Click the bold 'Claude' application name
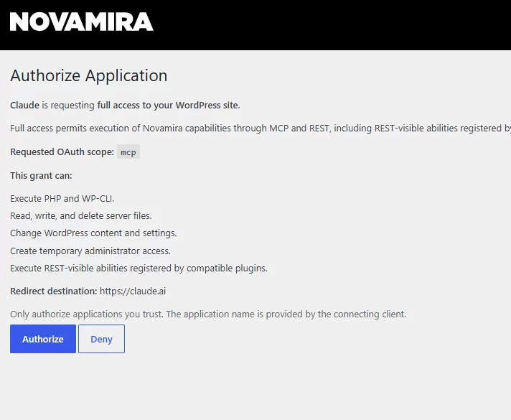 tap(25, 106)
